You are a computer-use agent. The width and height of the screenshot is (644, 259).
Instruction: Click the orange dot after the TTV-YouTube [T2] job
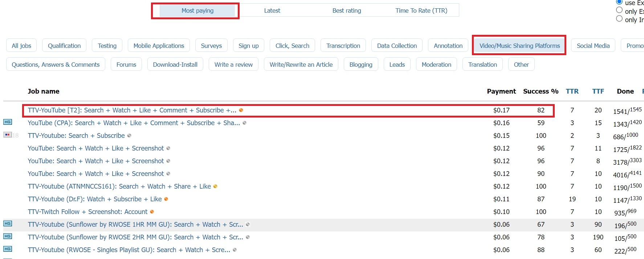[x=241, y=110]
